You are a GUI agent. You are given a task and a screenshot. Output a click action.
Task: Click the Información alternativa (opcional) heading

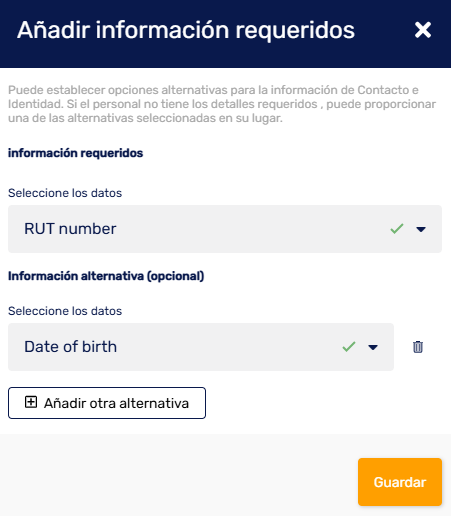106,276
